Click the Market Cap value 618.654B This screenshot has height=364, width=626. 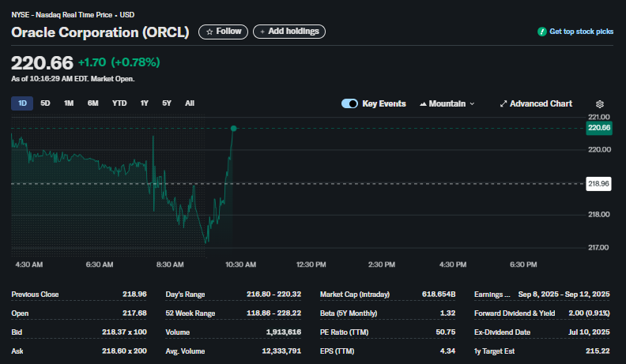coord(439,295)
